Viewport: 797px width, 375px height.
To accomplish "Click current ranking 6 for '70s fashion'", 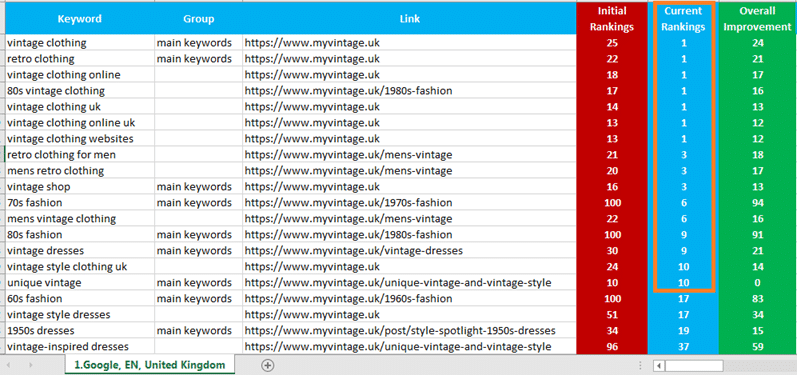I will (x=683, y=202).
